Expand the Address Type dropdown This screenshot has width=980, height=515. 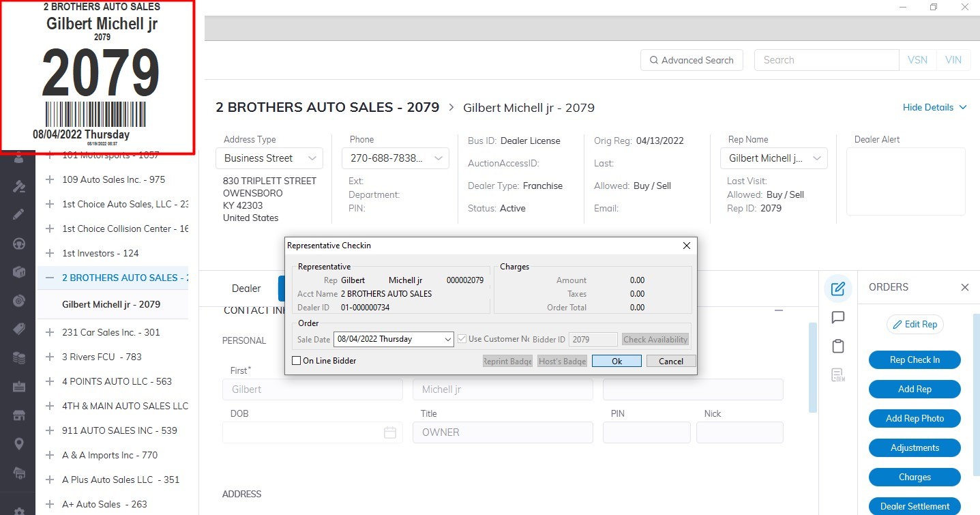312,158
